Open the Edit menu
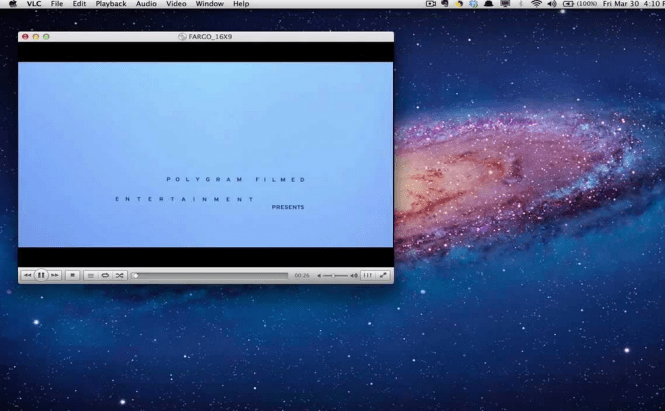Viewport: 665px width, 411px height. click(x=79, y=4)
